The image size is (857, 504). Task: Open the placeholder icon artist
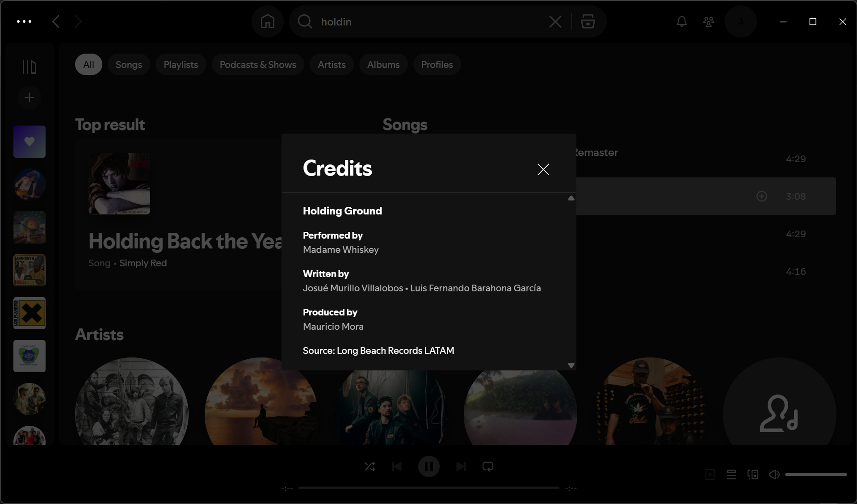[780, 401]
